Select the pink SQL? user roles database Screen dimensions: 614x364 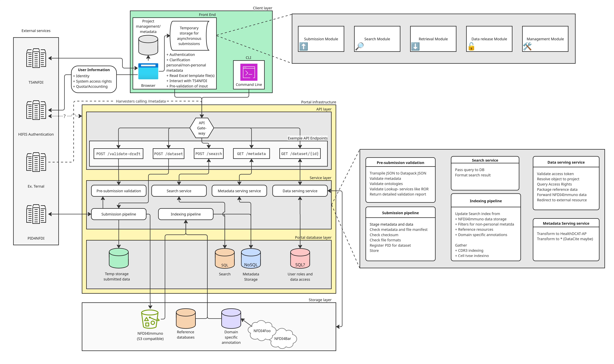pos(300,258)
